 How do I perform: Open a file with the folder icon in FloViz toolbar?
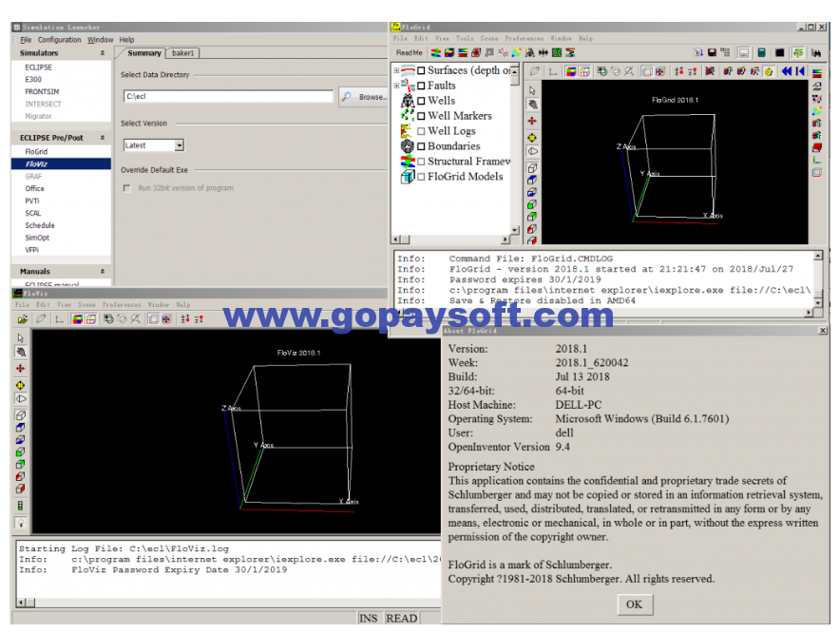coord(21,318)
